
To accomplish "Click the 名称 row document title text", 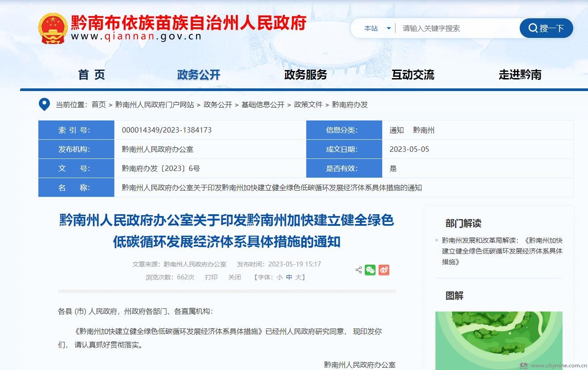I will pyautogui.click(x=272, y=187).
